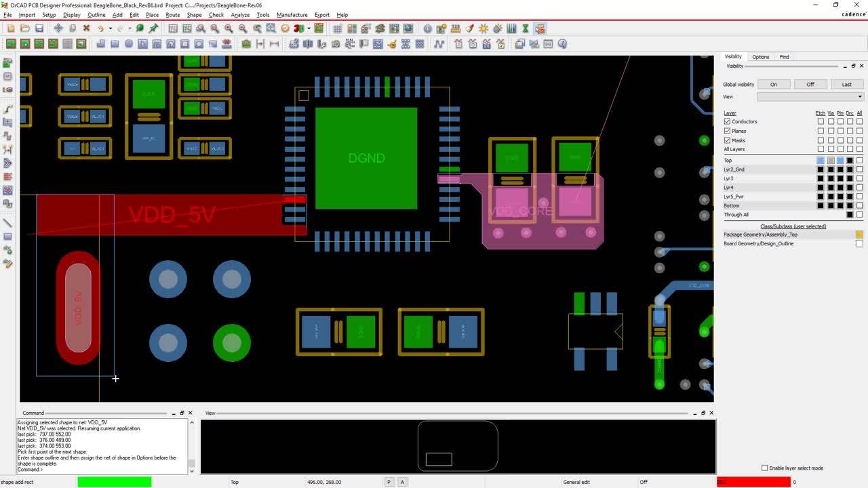Toggle the Conductors checkbox
The width and height of the screenshot is (868, 488).
pos(727,121)
